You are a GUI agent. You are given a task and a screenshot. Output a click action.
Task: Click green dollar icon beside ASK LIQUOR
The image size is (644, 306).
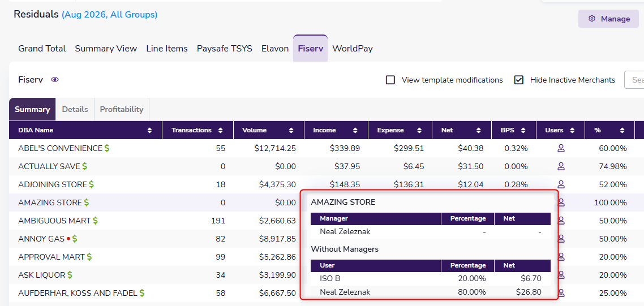point(70,275)
